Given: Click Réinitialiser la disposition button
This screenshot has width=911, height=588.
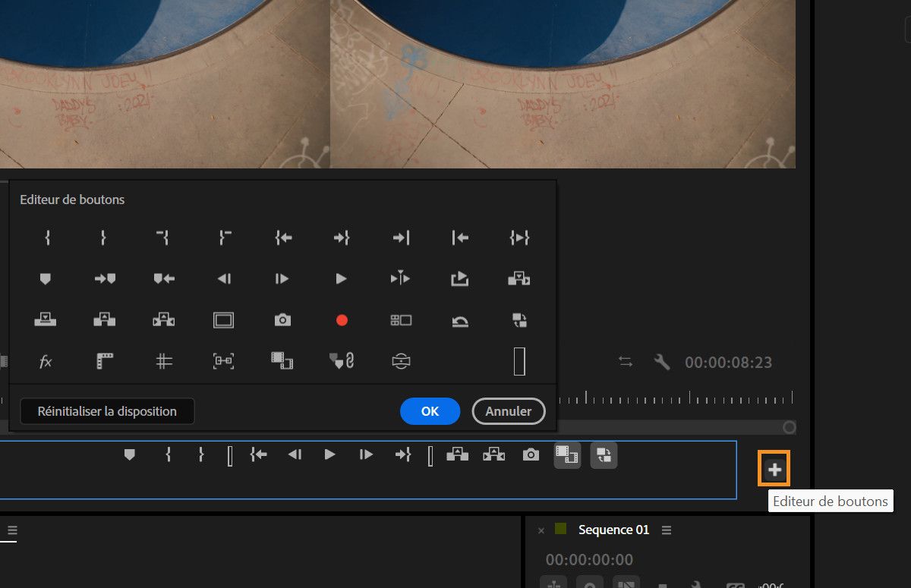Looking at the screenshot, I should click(x=107, y=411).
